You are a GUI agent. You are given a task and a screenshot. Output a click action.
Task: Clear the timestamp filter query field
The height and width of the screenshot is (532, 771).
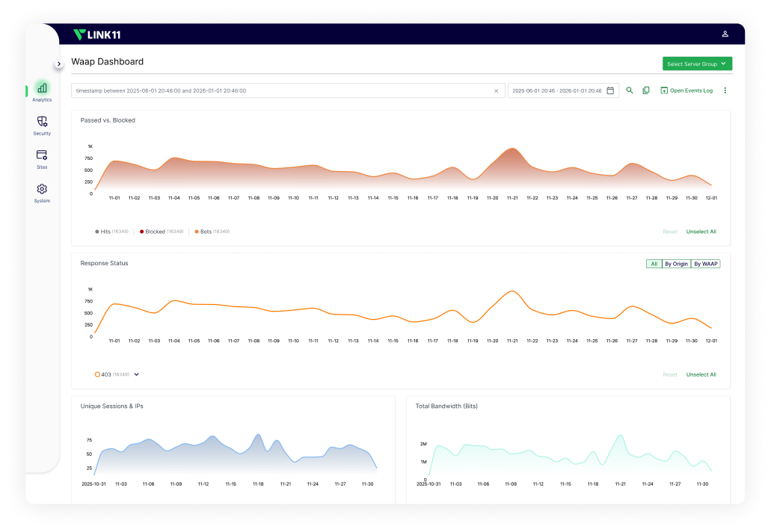pos(496,90)
